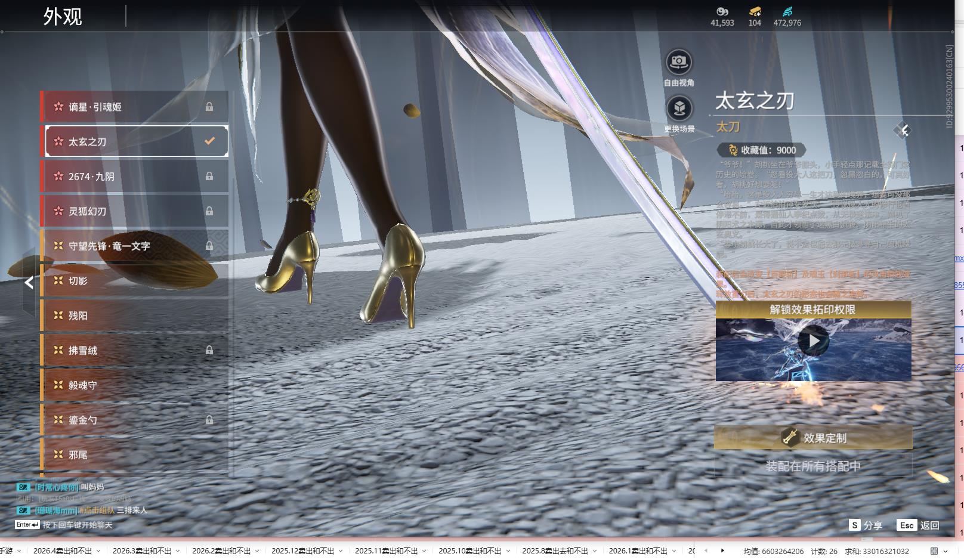
Task: Open the change scene cube icon
Action: pos(678,109)
